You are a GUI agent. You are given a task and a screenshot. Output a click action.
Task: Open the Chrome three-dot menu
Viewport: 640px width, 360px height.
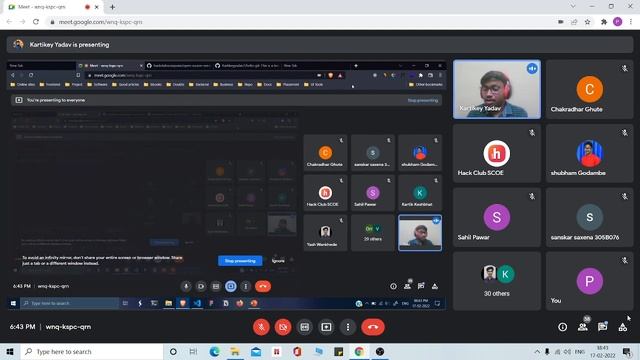631,22
